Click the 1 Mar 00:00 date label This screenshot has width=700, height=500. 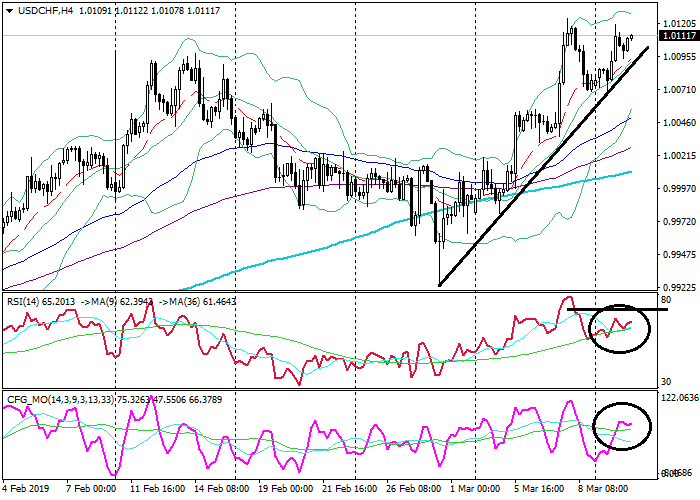point(476,490)
